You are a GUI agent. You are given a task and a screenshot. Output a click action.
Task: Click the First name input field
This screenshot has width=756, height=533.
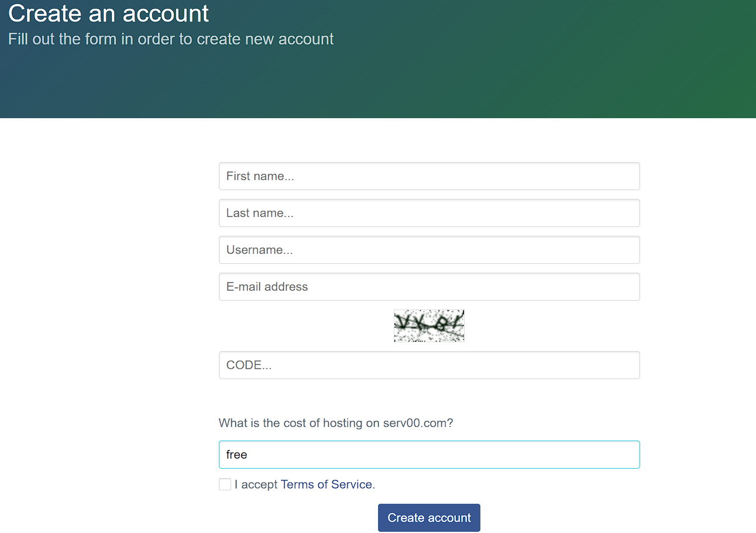(429, 176)
